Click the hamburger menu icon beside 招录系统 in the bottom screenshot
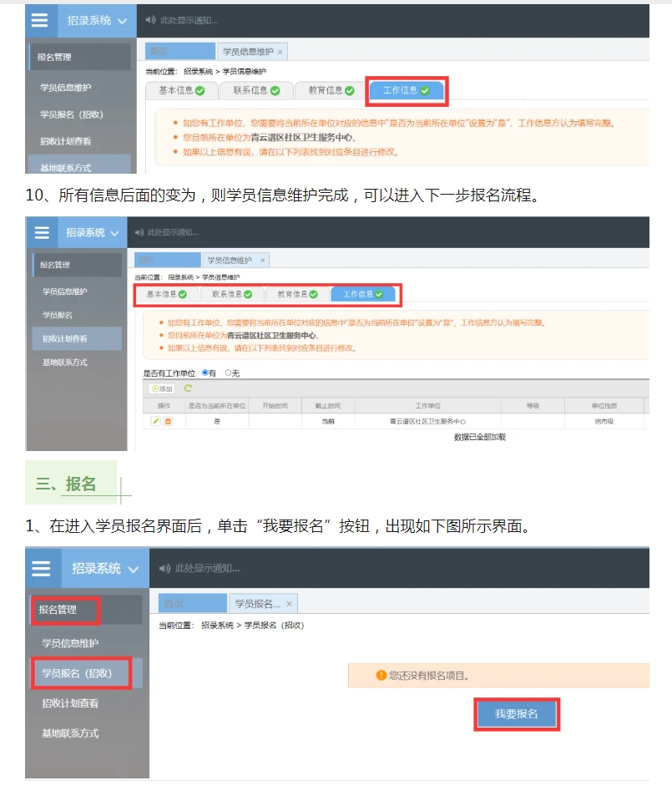The image size is (672, 791). [41, 568]
